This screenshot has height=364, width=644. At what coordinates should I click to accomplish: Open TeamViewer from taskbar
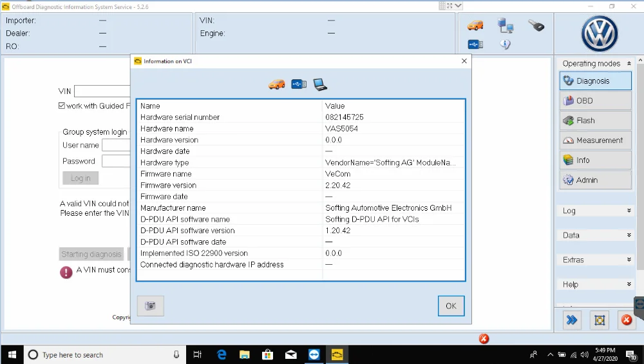click(x=314, y=354)
